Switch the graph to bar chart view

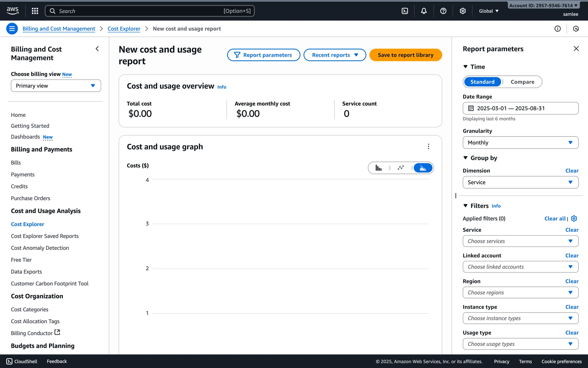(x=379, y=168)
